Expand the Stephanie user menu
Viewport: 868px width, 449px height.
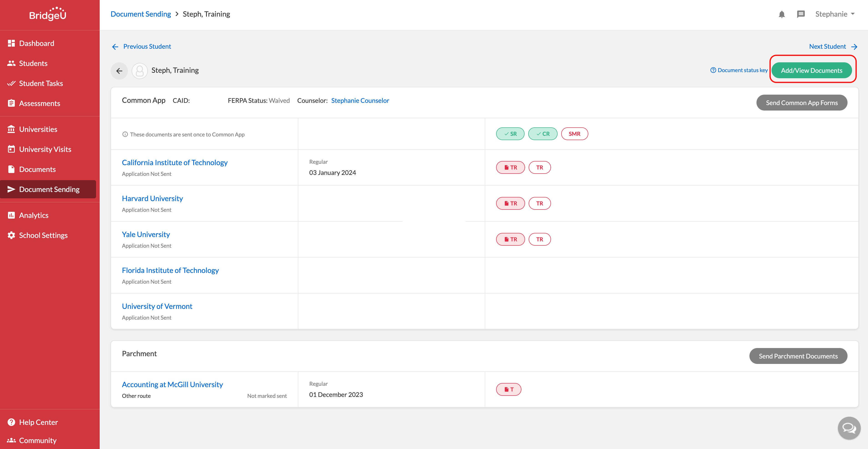tap(835, 14)
